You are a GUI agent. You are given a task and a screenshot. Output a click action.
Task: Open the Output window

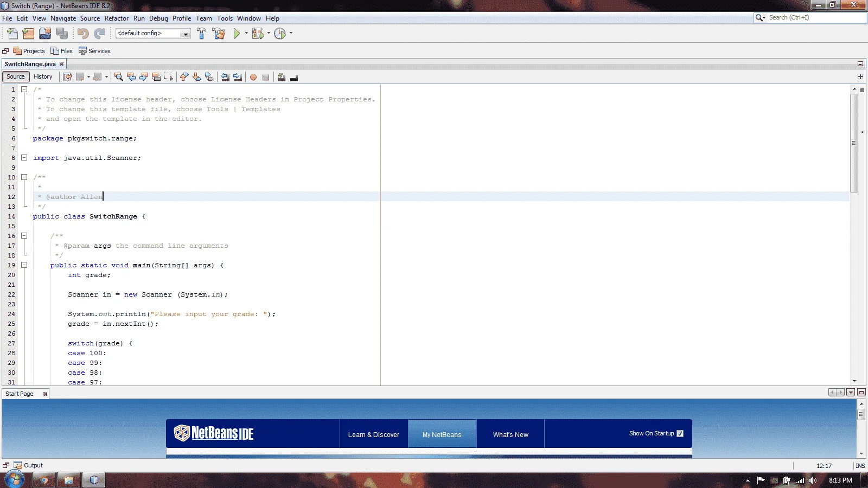coord(28,465)
